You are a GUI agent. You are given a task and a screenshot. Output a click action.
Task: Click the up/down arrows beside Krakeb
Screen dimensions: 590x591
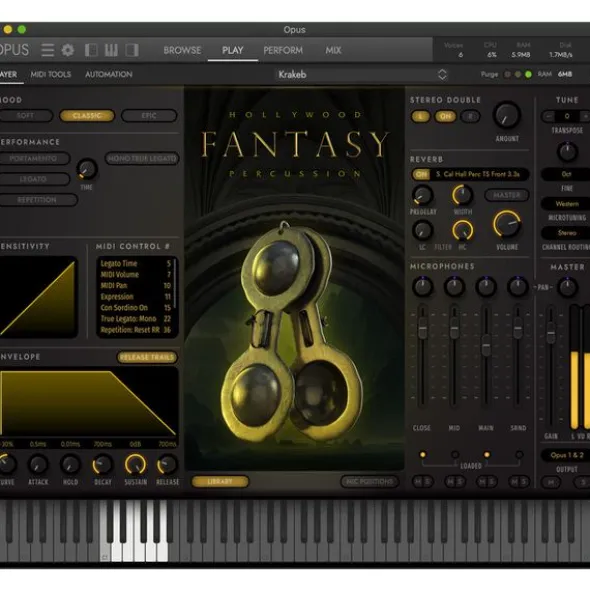click(x=442, y=74)
